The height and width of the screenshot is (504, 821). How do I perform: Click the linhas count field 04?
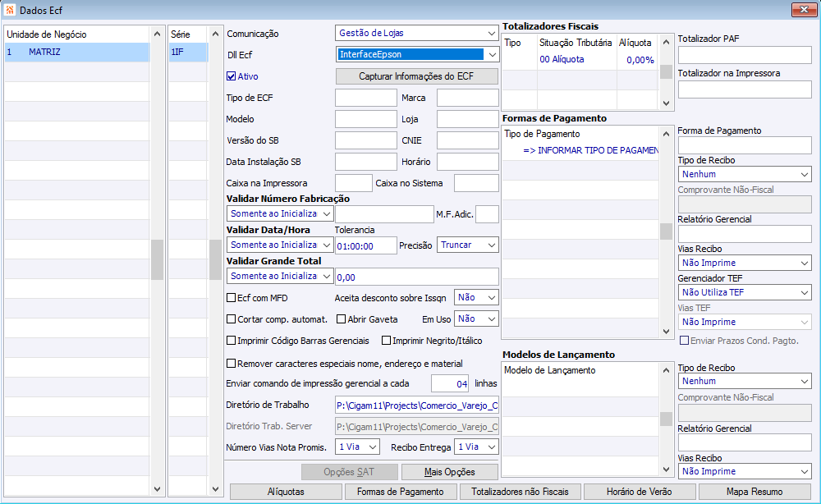450,383
